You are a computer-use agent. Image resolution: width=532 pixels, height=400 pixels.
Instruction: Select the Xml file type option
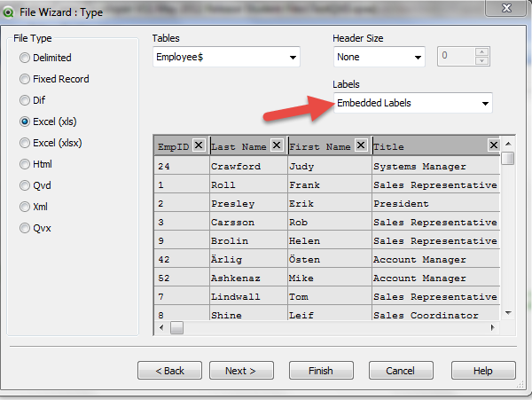[x=34, y=207]
